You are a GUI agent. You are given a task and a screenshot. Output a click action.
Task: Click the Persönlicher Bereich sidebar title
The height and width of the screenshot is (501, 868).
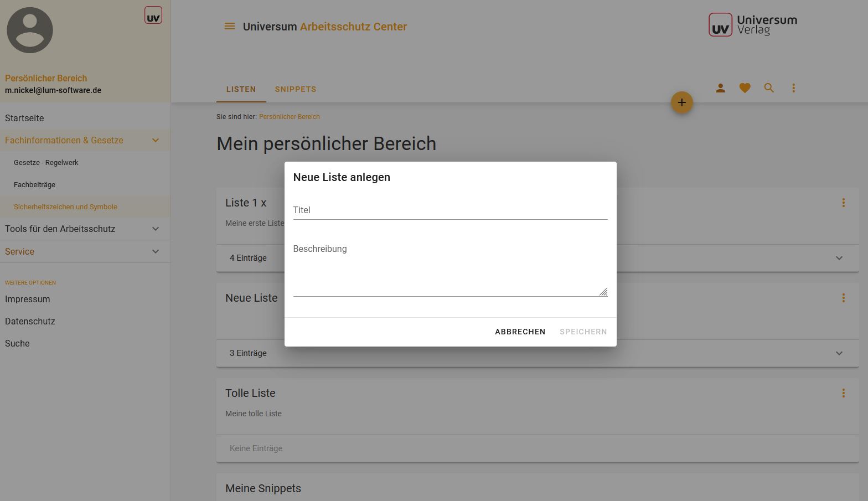[x=46, y=78]
